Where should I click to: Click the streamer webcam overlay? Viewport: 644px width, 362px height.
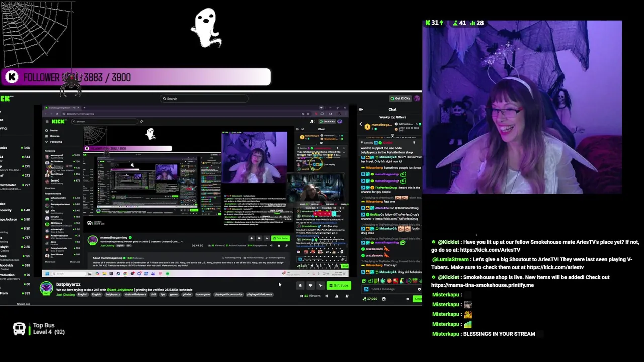coord(522,107)
